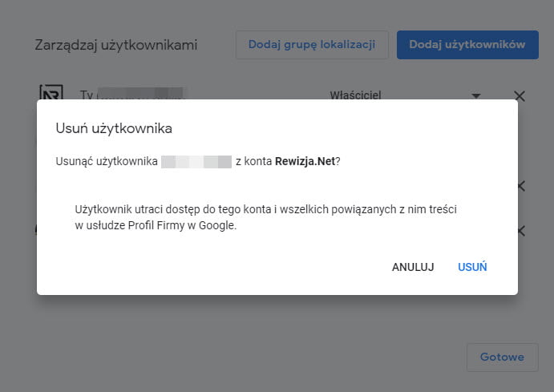Click the blurred user name in dialog
Viewport: 554px width, 392px height.
pos(196,162)
